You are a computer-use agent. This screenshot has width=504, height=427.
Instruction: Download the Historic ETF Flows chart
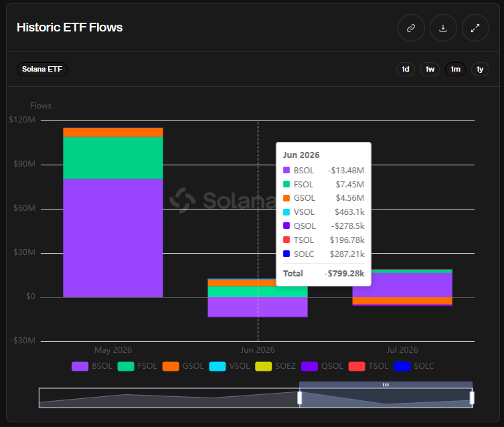(443, 28)
